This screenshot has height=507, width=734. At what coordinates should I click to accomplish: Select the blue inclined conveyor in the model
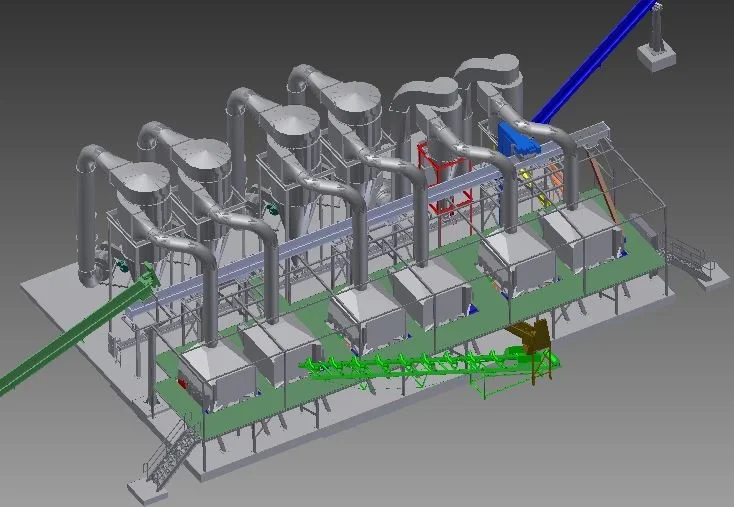tap(595, 63)
